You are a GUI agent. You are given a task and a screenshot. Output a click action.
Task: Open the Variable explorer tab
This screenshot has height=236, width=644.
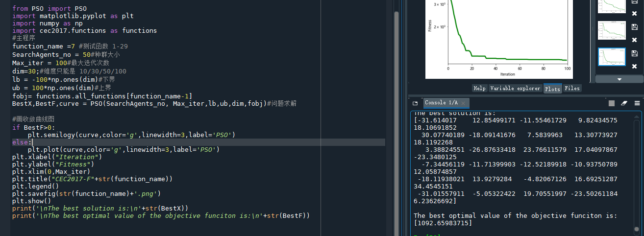[515, 88]
